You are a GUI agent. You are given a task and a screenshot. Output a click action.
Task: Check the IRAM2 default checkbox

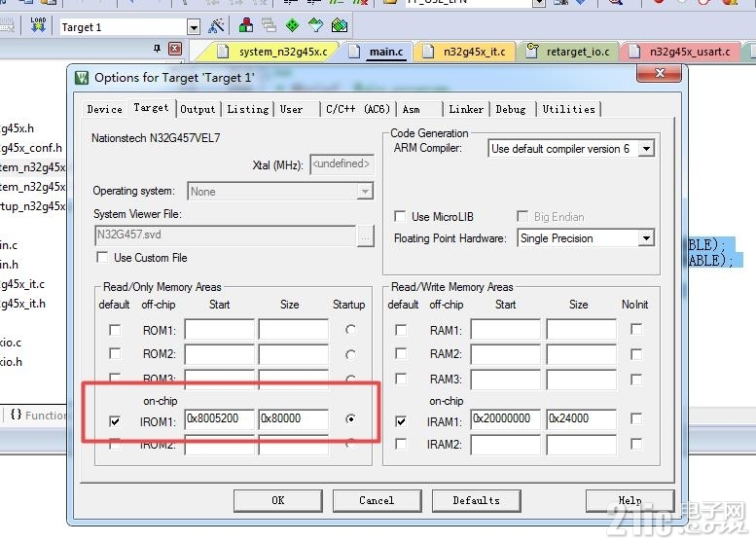401,444
